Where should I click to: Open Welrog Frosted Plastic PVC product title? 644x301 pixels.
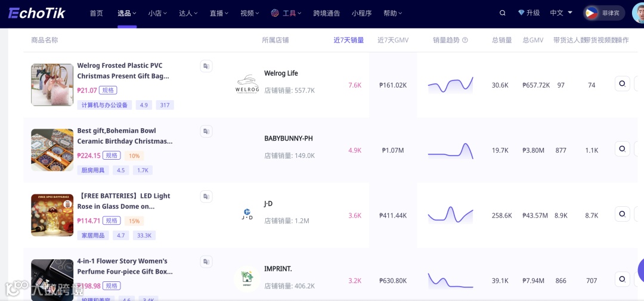pyautogui.click(x=123, y=70)
